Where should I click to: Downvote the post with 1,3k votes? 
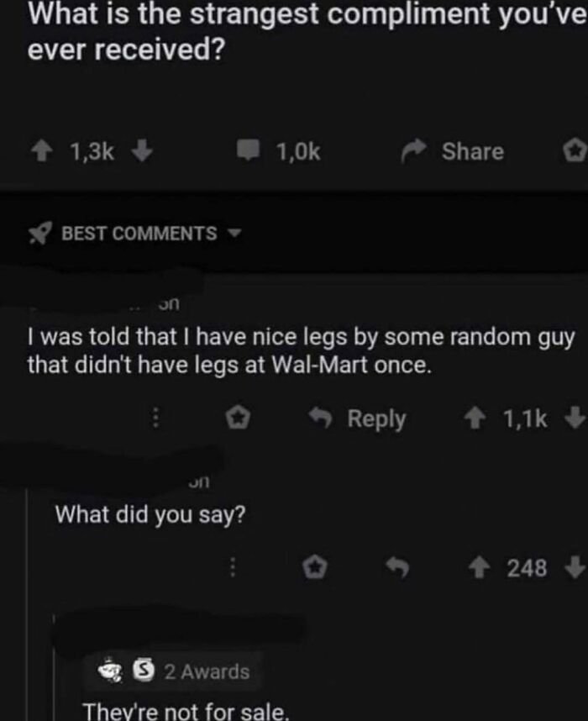coord(142,150)
